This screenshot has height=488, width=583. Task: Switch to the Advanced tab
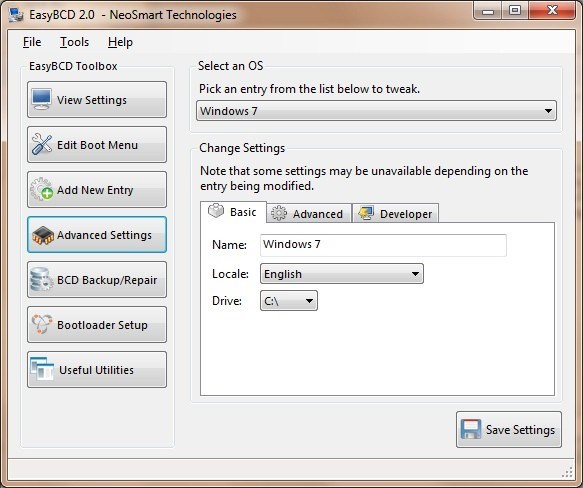point(309,214)
